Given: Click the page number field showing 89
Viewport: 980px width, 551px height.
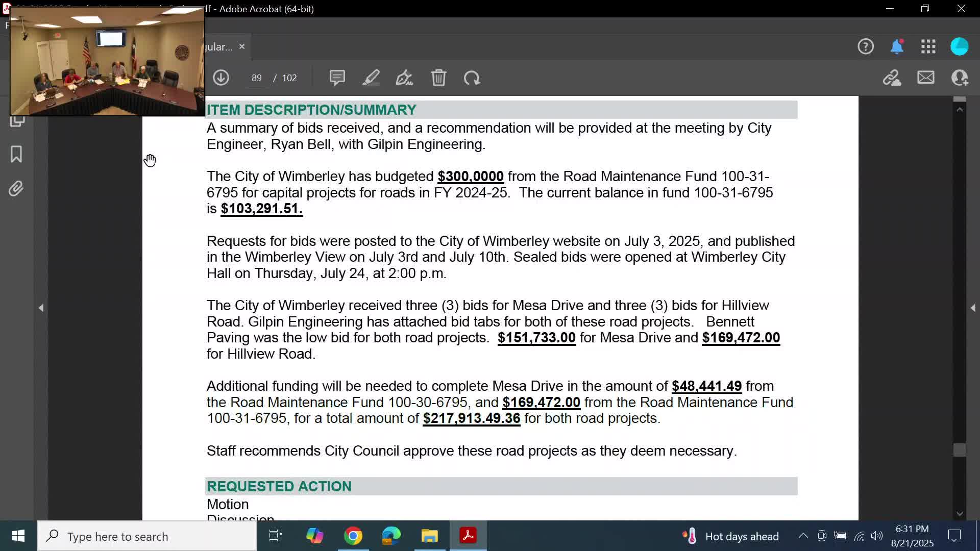Looking at the screenshot, I should (x=257, y=78).
